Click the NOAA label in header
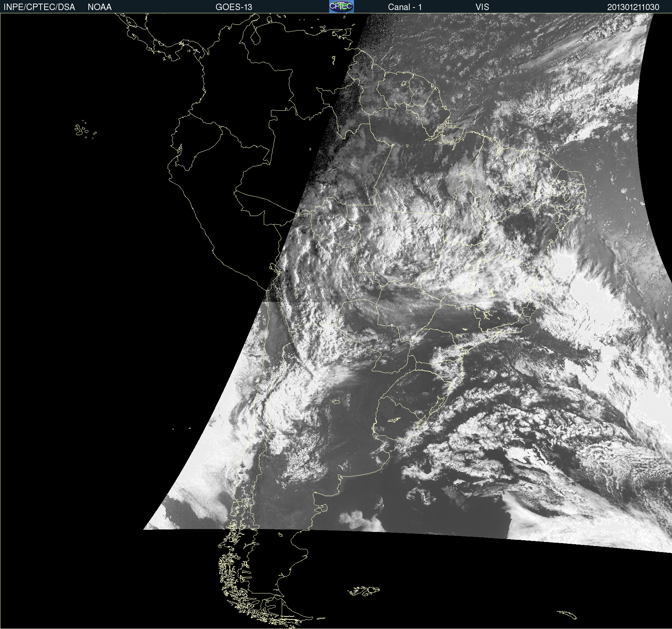The height and width of the screenshot is (629, 672). tap(100, 7)
